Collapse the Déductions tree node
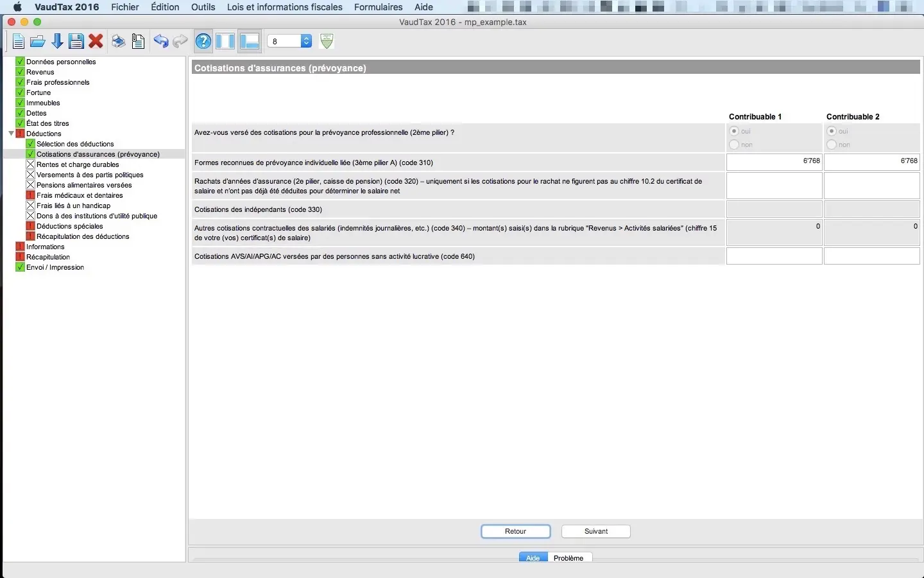The height and width of the screenshot is (578, 924). (x=11, y=134)
